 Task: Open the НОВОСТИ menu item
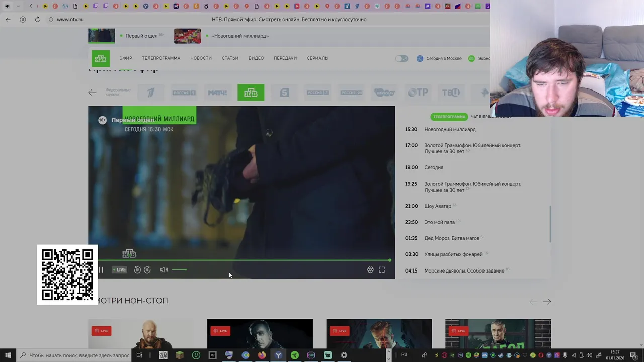[x=201, y=58]
